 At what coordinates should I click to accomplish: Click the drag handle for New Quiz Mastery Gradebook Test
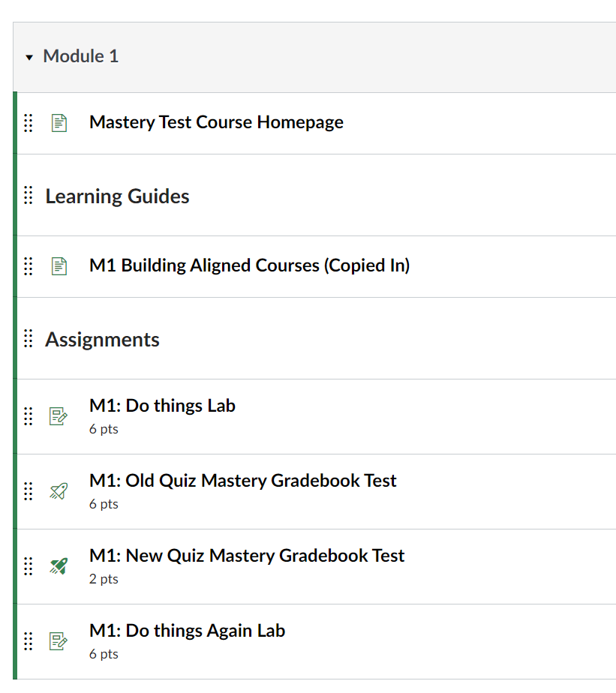pos(28,566)
